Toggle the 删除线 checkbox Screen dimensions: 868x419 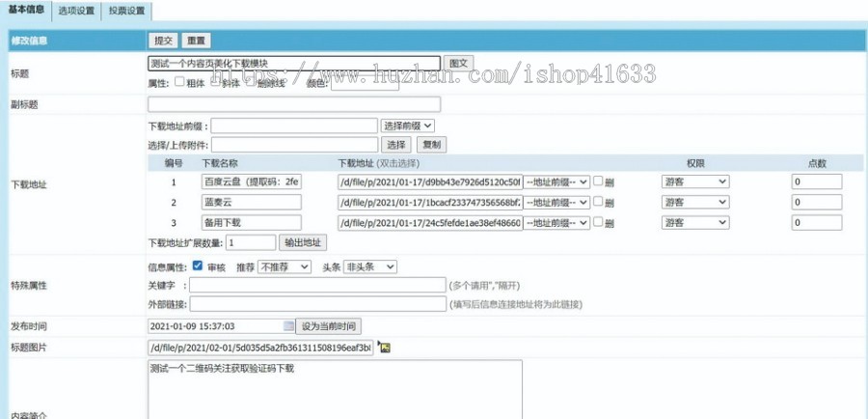[x=252, y=81]
